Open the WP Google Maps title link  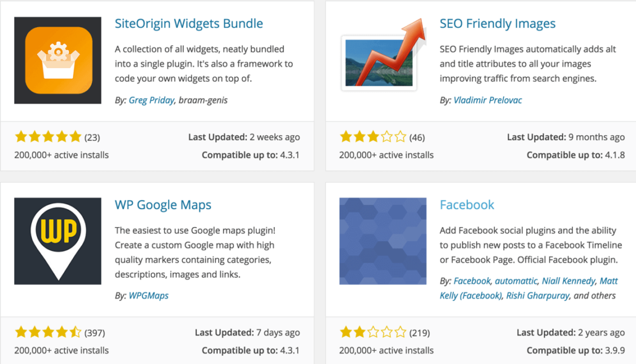click(x=163, y=205)
